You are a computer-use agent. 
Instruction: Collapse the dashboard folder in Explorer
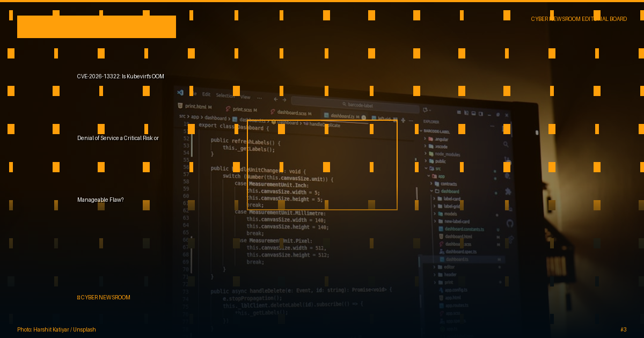444,191
